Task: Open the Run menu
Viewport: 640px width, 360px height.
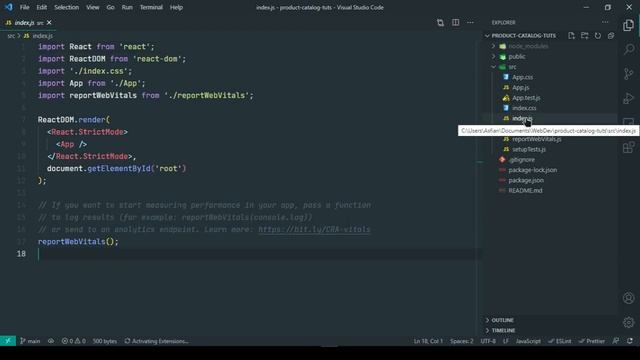Action: pyautogui.click(x=127, y=7)
